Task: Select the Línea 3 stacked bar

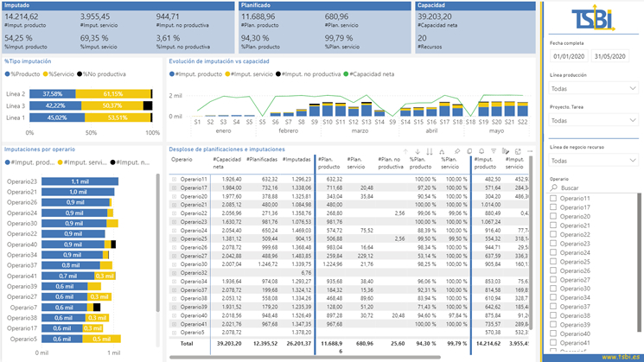Action: coord(91,106)
